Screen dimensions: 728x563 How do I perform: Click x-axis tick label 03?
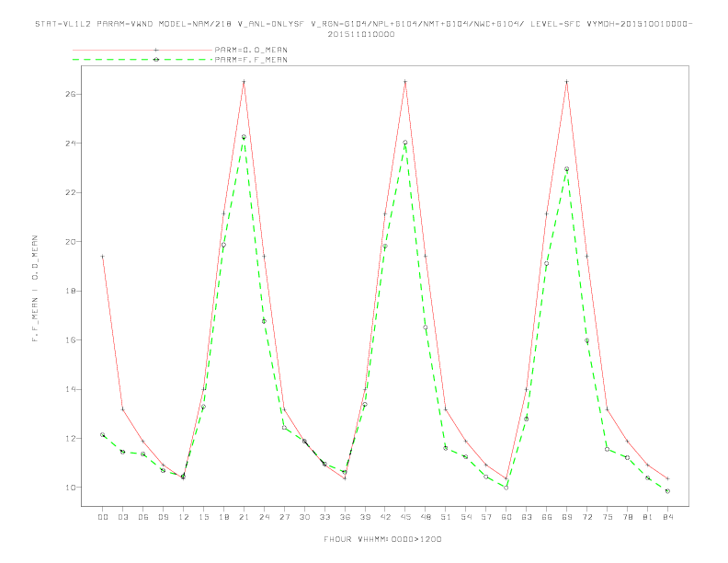click(x=122, y=517)
